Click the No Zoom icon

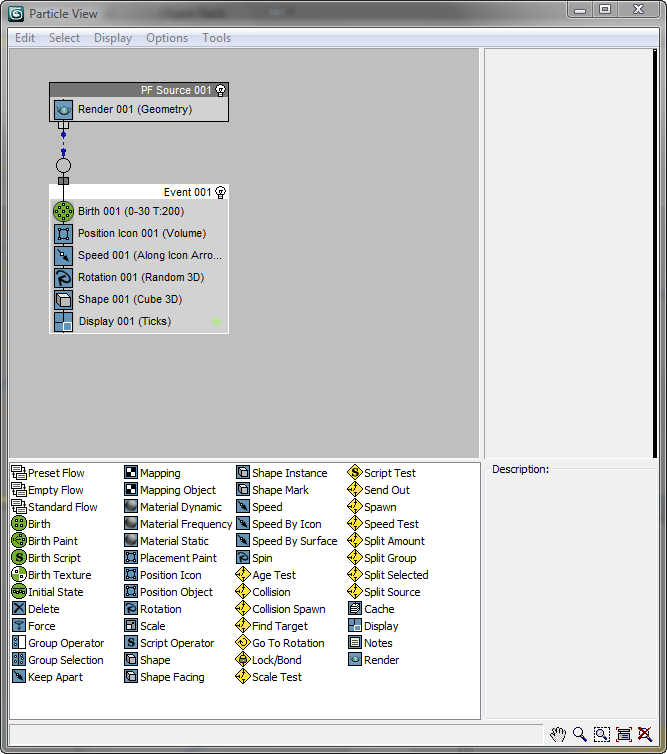pos(645,734)
